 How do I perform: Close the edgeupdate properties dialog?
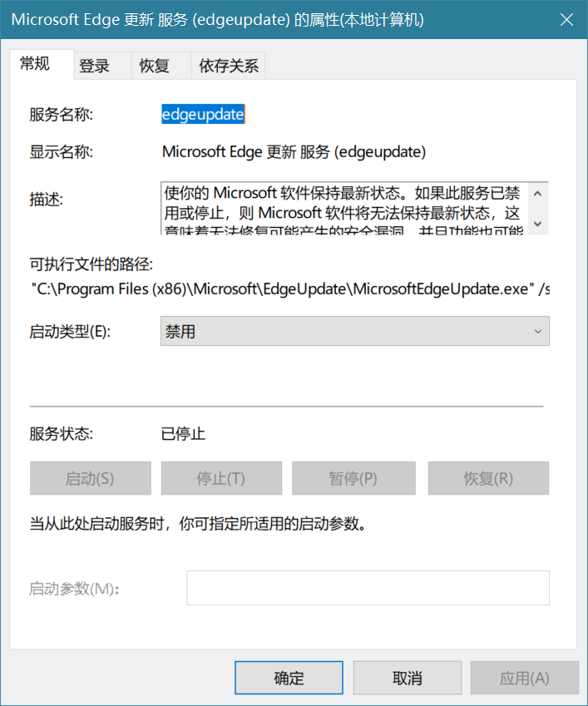point(566,19)
